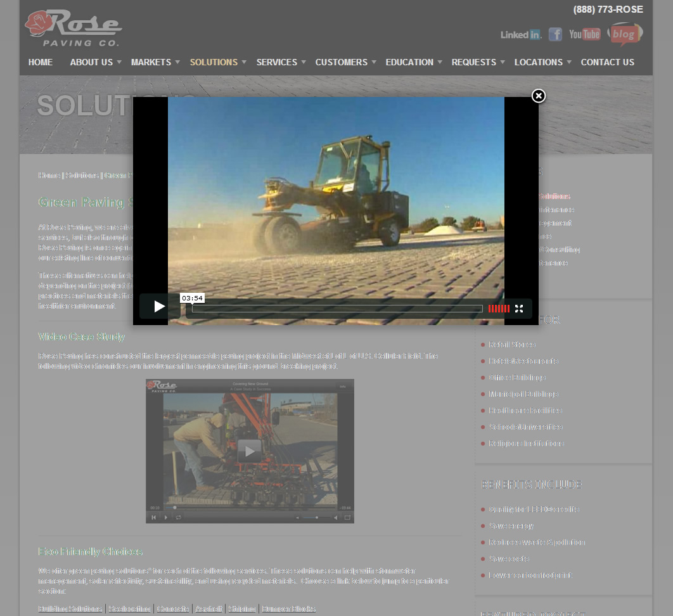
Task: Open the ABOUT US menu
Action: point(91,62)
